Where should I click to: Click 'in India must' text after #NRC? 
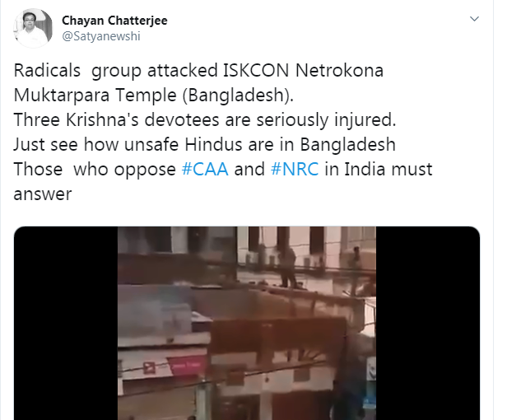(x=379, y=169)
